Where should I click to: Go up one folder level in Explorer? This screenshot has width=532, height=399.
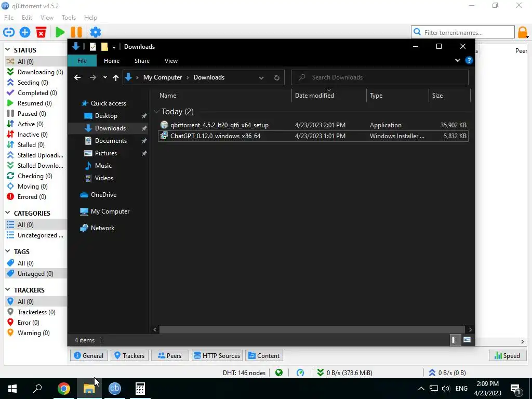point(116,77)
